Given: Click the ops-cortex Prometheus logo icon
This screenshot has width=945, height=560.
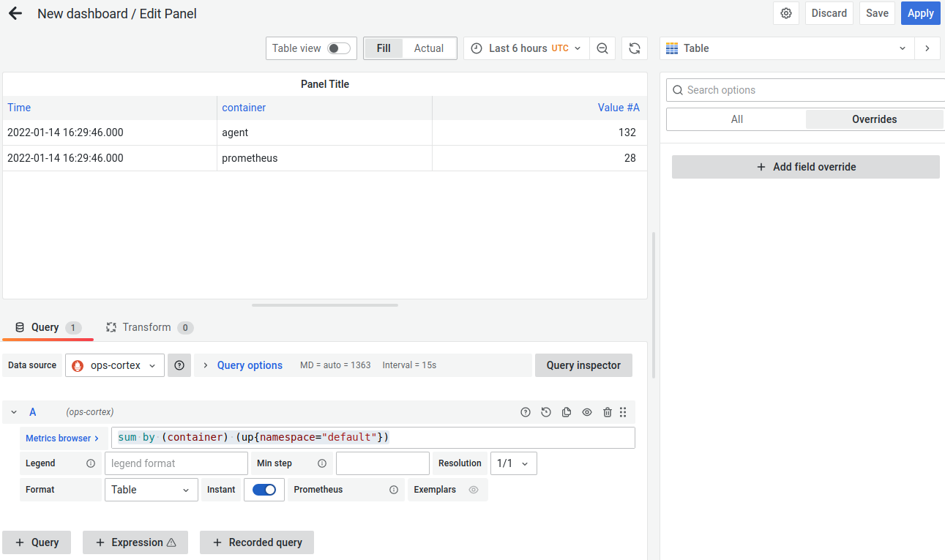Looking at the screenshot, I should pos(78,365).
